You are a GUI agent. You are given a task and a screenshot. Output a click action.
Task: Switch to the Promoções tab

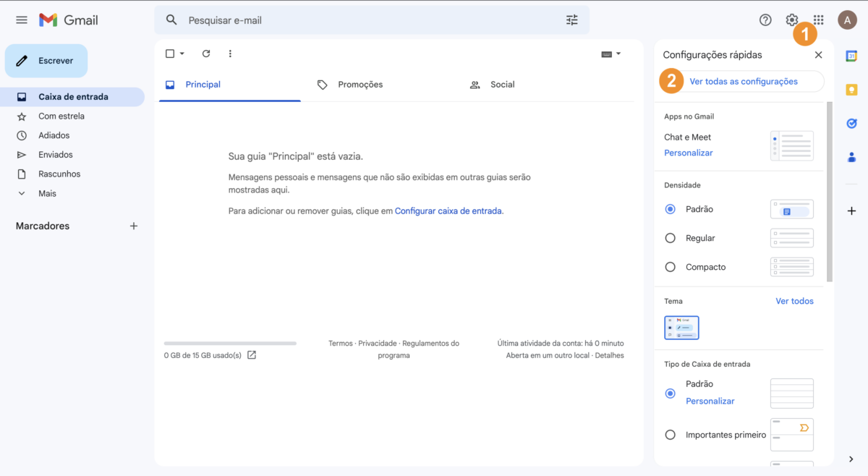359,85
